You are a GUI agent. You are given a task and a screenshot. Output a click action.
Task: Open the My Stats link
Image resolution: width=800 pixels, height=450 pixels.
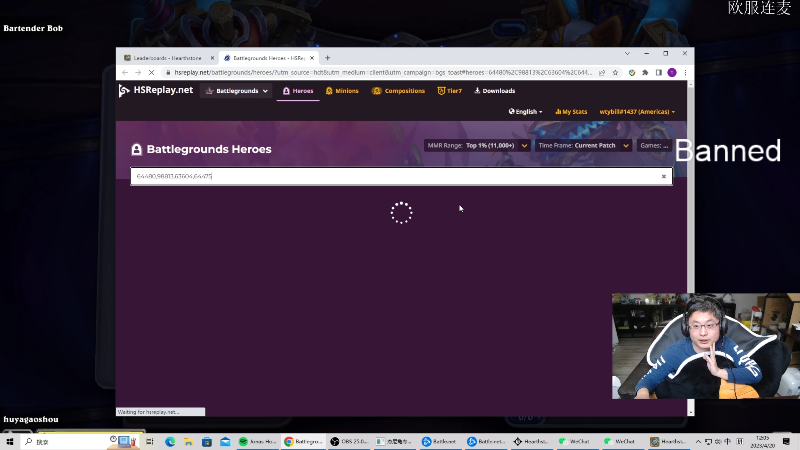[571, 111]
